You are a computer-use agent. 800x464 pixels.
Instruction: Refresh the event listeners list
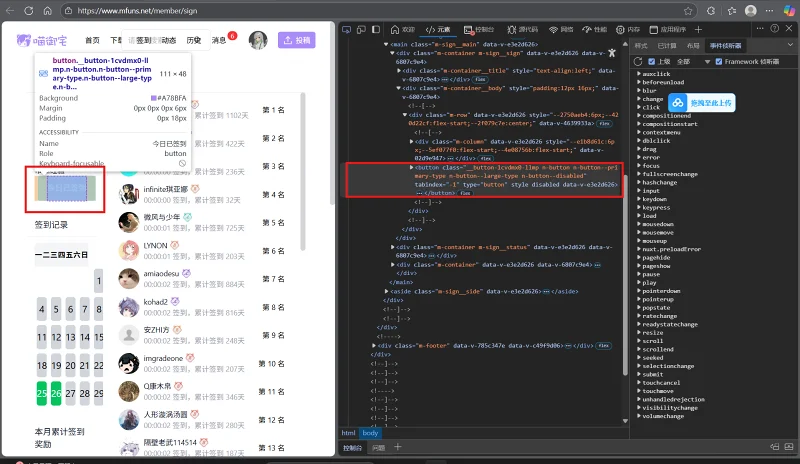tap(638, 61)
